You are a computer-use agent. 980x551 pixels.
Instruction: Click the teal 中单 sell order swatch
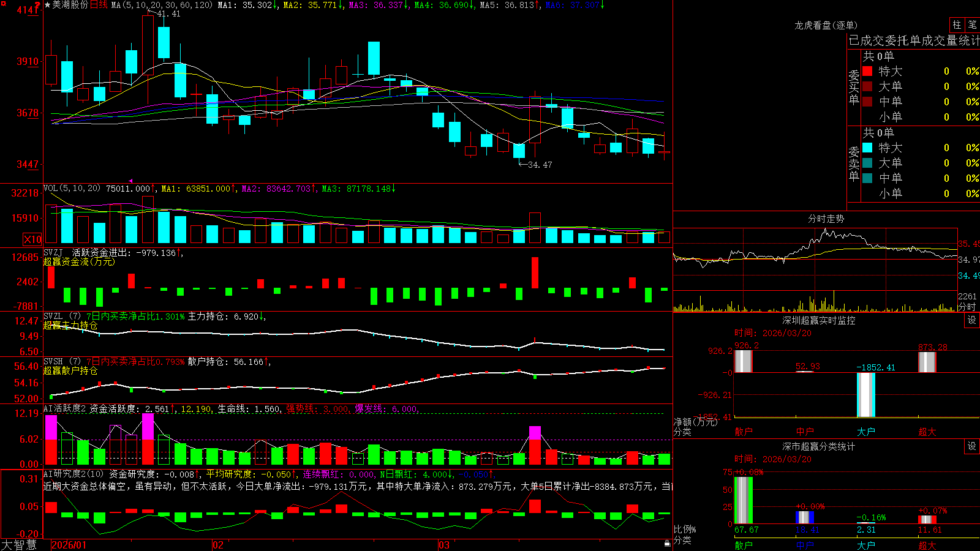pos(867,178)
